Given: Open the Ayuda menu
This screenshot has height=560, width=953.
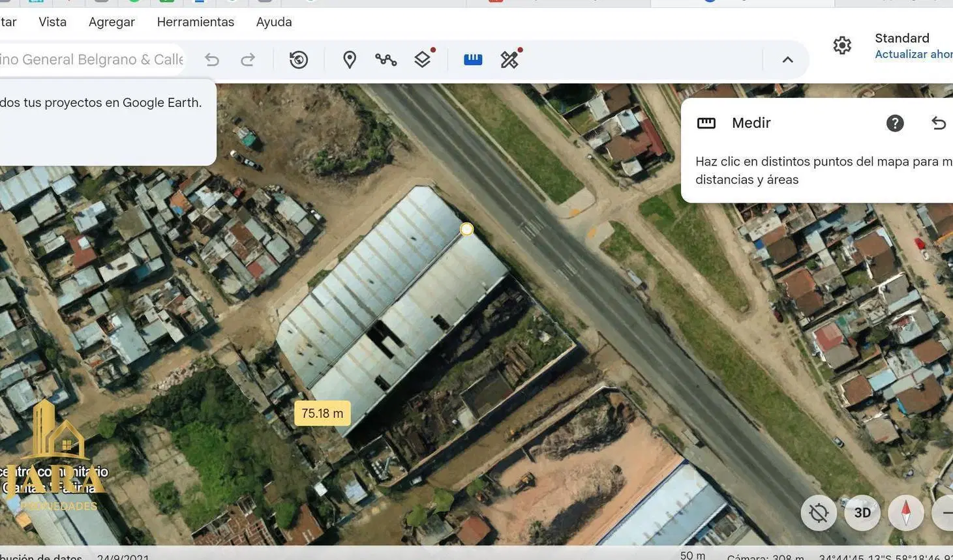Looking at the screenshot, I should 274,22.
